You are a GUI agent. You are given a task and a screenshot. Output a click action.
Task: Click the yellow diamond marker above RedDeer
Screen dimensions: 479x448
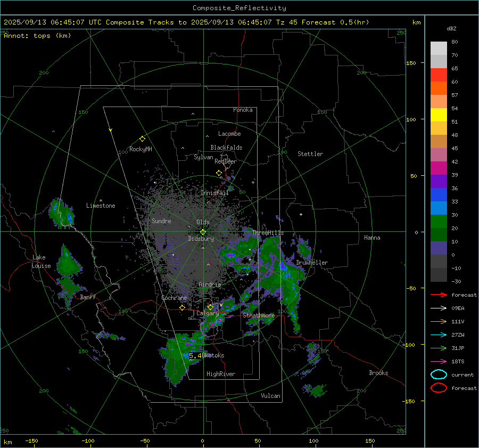(219, 173)
